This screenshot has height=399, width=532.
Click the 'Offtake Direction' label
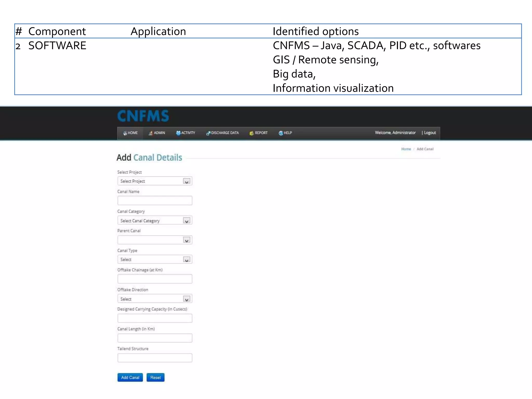tap(133, 290)
